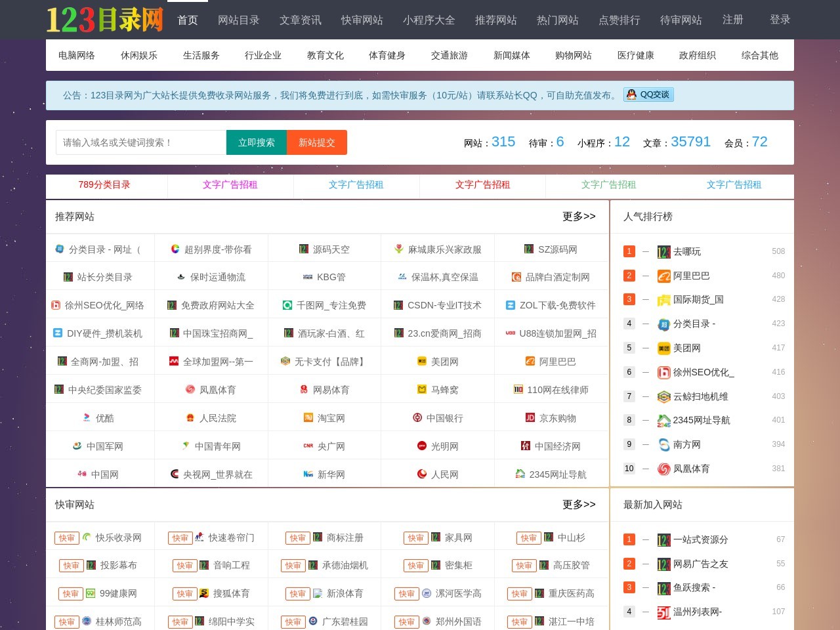Open the 网站目录 navigation menu item
This screenshot has width=840, height=630.
coord(238,20)
